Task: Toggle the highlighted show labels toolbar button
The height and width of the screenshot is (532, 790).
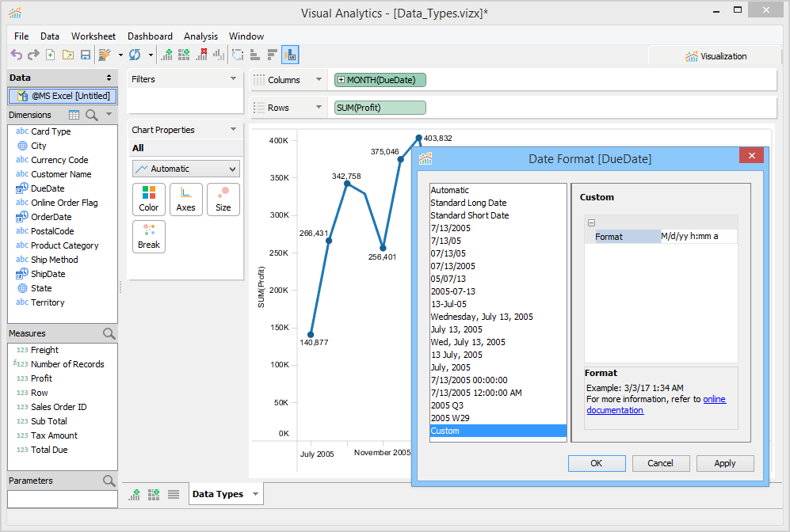Action: point(290,55)
